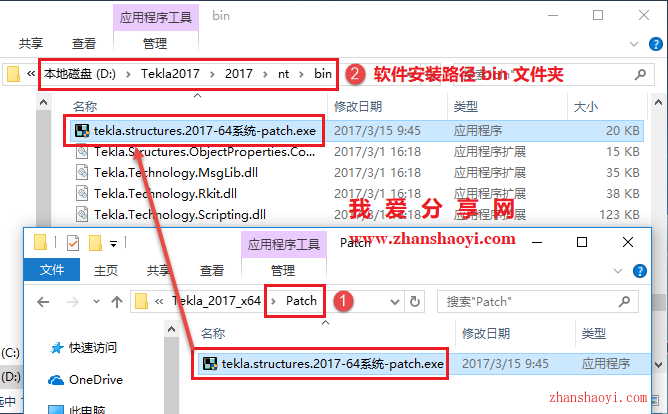Viewport: 668px width, 414px height.
Task: Click the patch.exe icon in bin window
Action: [82, 131]
